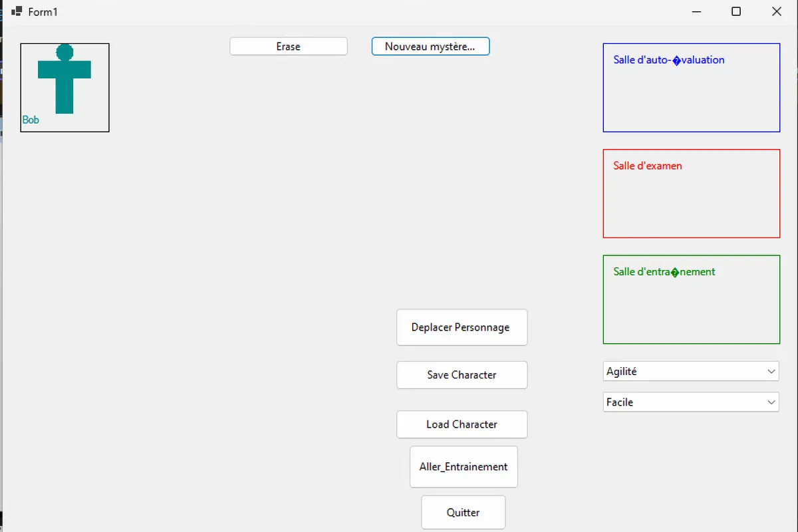Close the Form1 window

point(776,11)
